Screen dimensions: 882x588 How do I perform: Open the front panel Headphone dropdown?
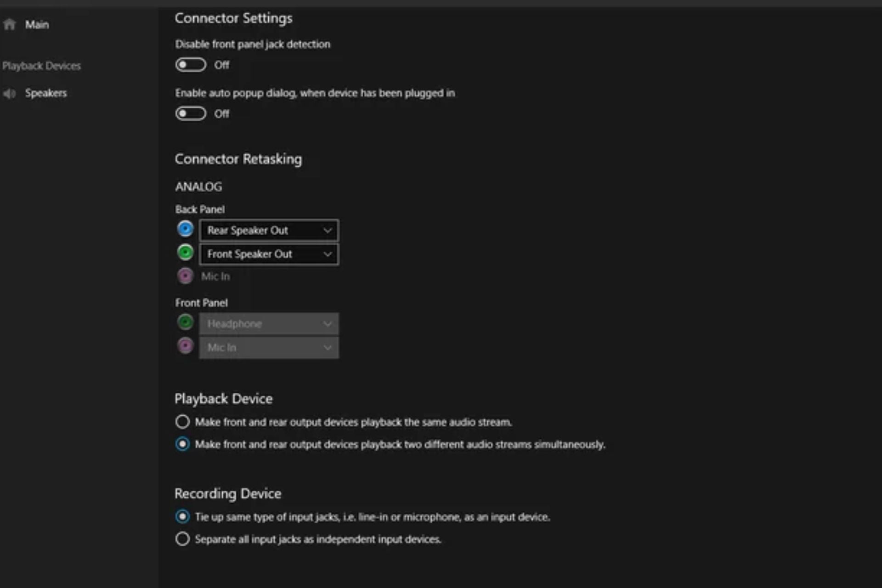269,324
